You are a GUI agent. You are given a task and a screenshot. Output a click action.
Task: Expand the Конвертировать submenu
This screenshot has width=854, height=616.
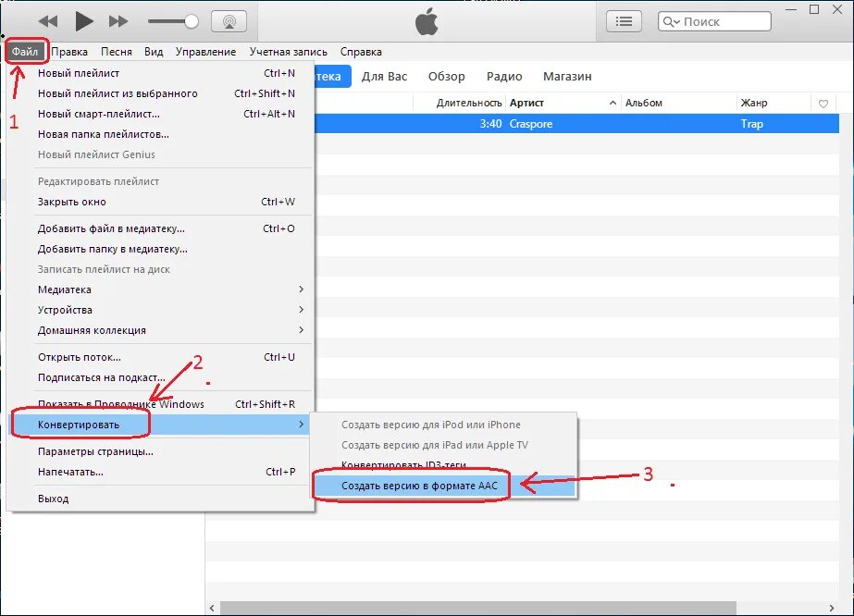161,425
